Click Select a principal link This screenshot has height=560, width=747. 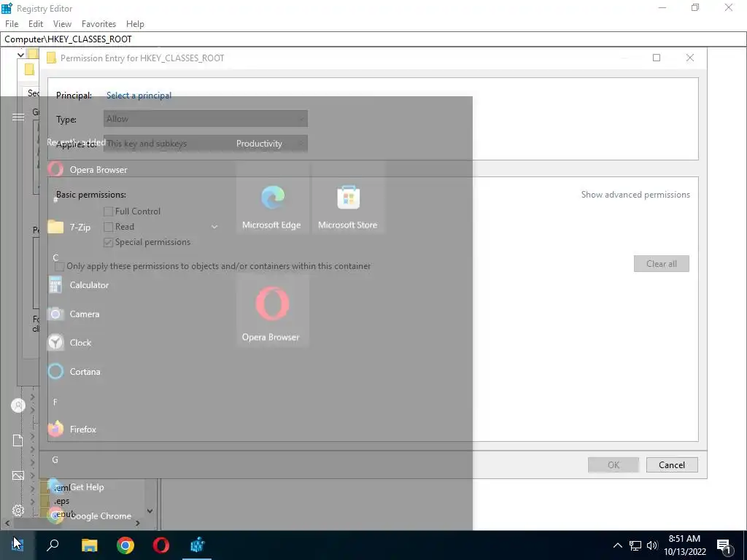click(x=139, y=96)
